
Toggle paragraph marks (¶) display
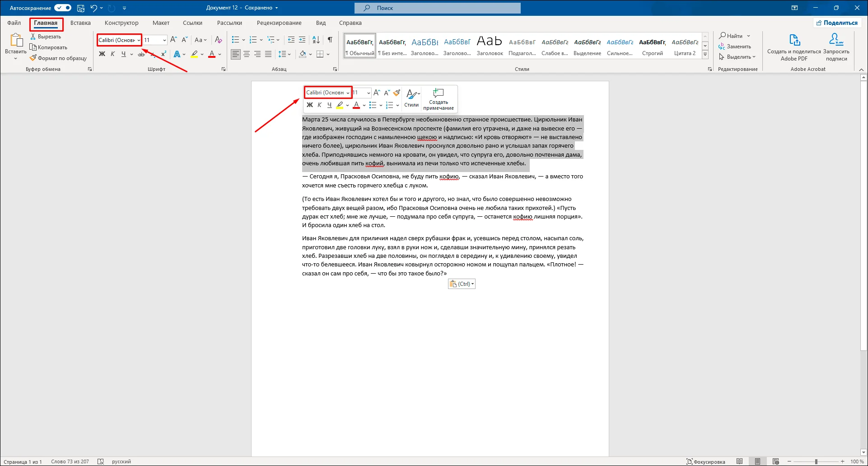(330, 40)
